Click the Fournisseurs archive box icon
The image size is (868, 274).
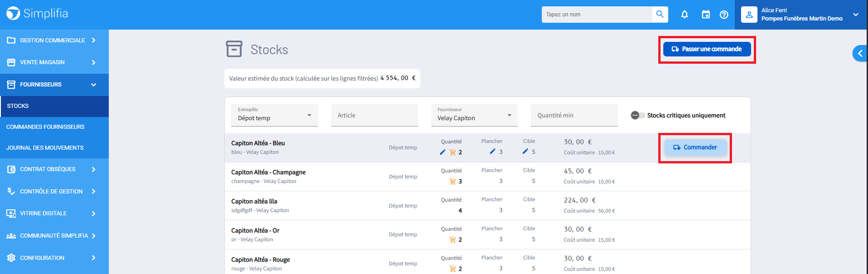coord(11,85)
